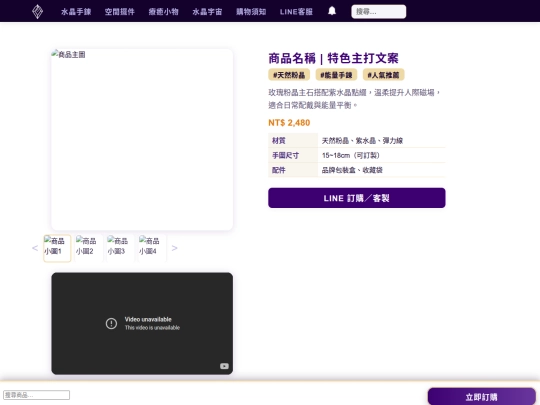The width and height of the screenshot is (540, 405).
Task: Click the product title 商品名稱 | 特色主打文案
Action: [333, 58]
